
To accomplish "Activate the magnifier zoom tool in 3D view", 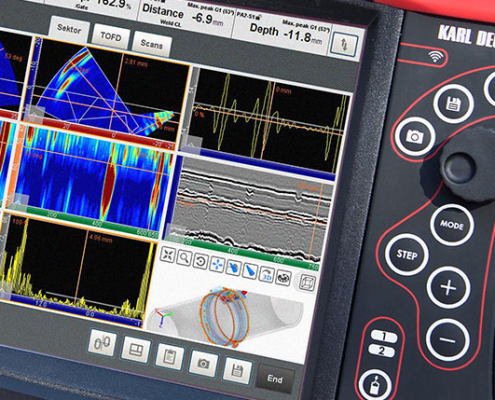I will click(184, 258).
